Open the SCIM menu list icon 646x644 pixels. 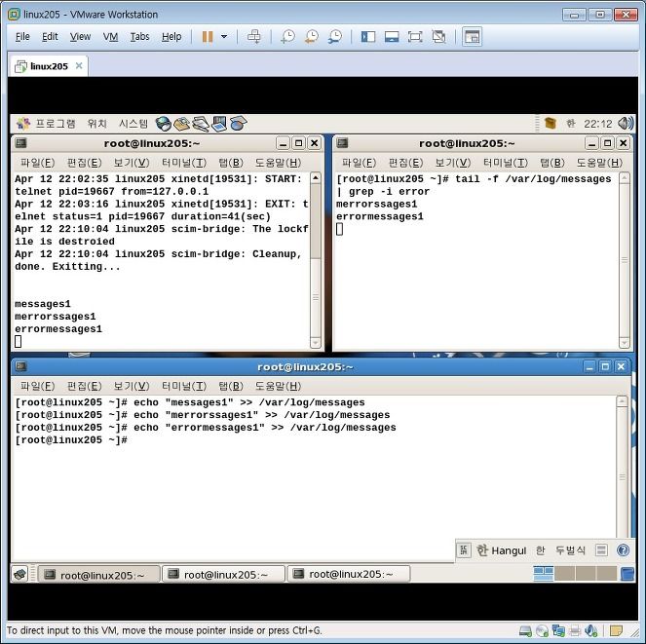601,550
